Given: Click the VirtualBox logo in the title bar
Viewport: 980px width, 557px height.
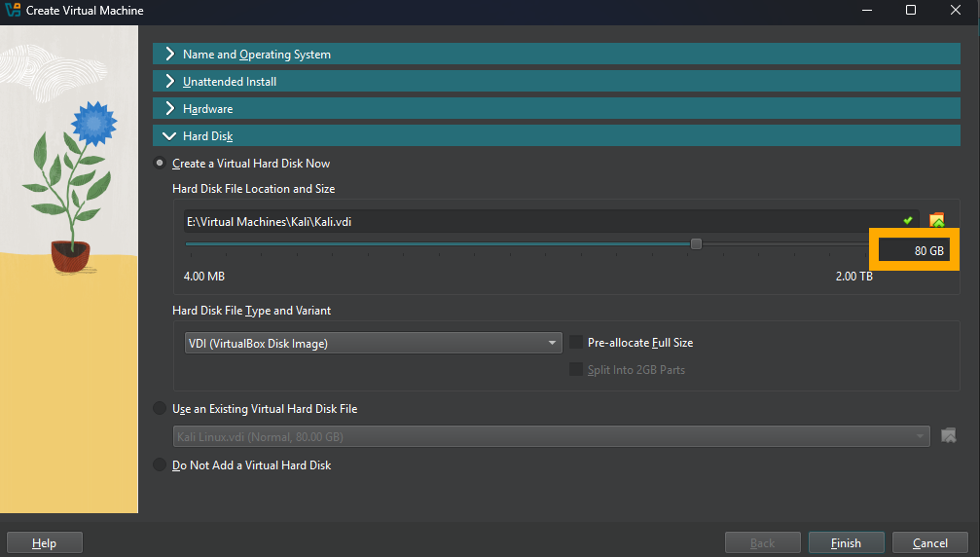Looking at the screenshot, I should coord(13,10).
